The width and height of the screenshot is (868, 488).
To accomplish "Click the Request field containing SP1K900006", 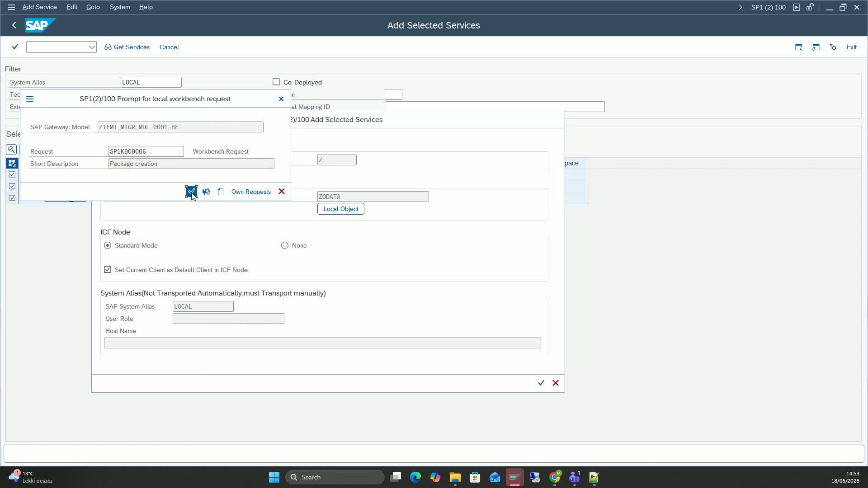I will (x=146, y=151).
